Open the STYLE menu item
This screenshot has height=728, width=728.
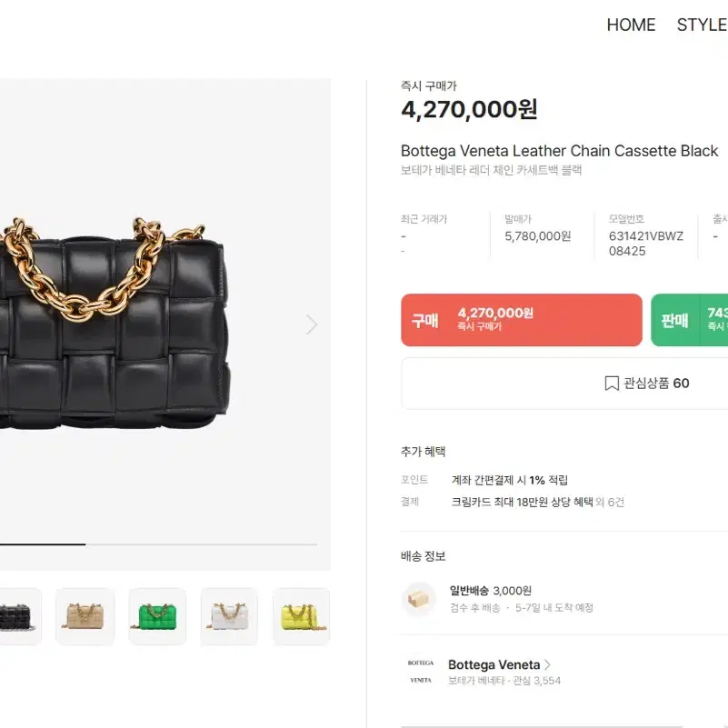[702, 25]
